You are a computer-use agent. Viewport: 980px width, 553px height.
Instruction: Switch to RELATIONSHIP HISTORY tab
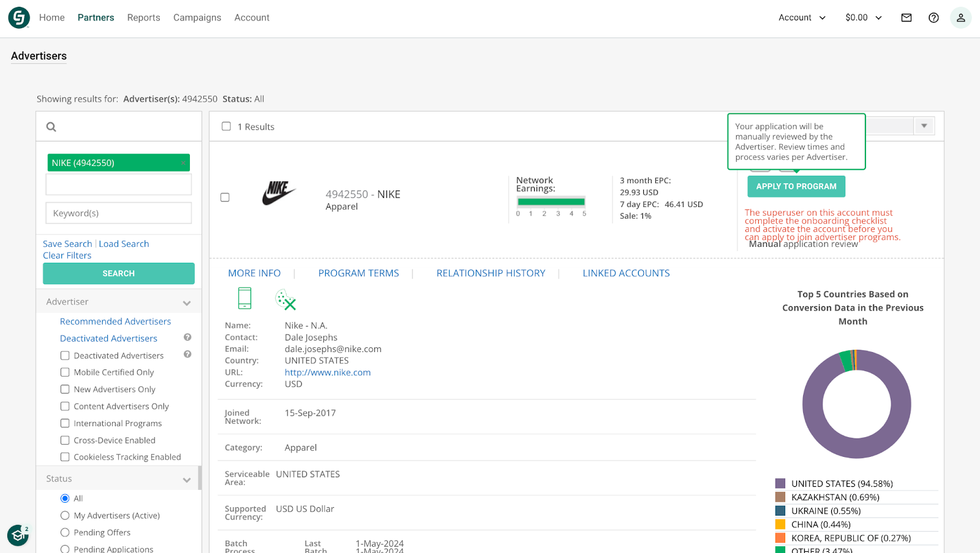pos(491,273)
